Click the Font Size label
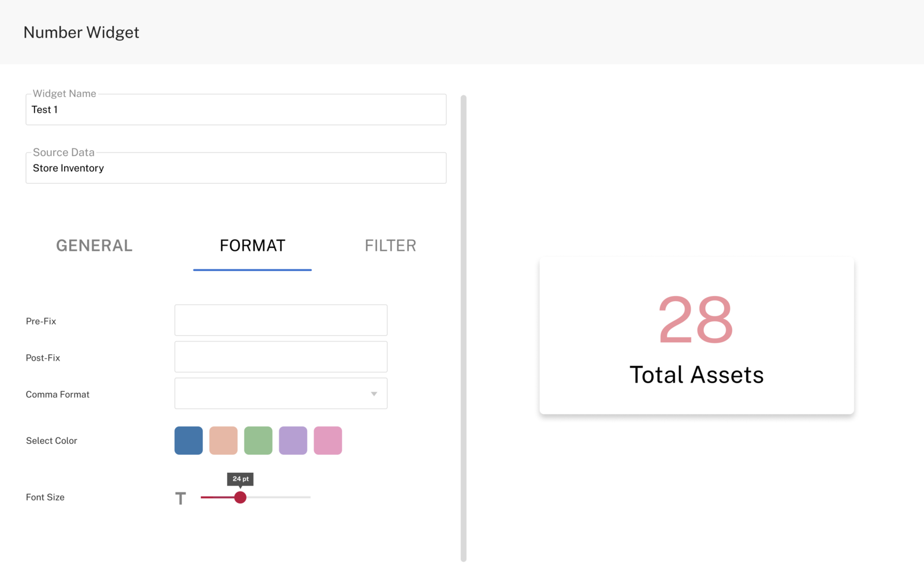The image size is (924, 578). pos(45,497)
